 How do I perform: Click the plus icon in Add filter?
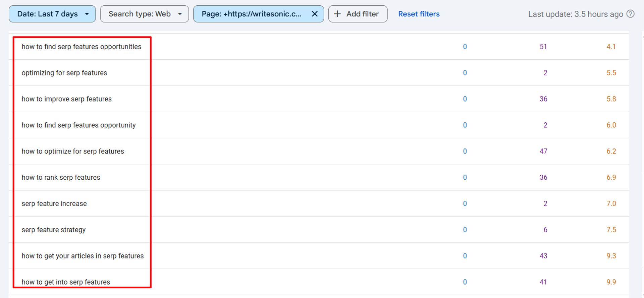coord(337,14)
